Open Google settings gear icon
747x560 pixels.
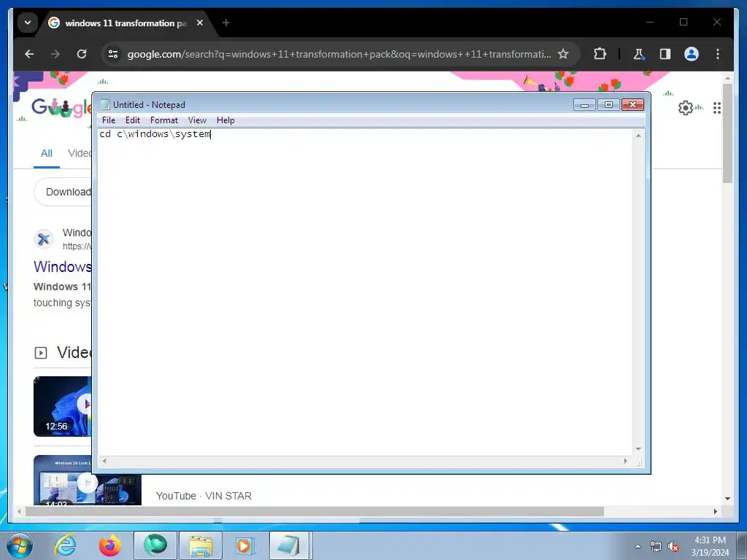click(x=686, y=108)
